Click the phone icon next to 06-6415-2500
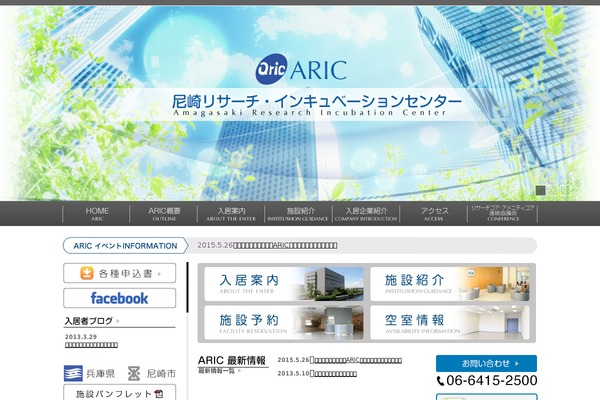This screenshot has width=600, height=400. (440, 380)
